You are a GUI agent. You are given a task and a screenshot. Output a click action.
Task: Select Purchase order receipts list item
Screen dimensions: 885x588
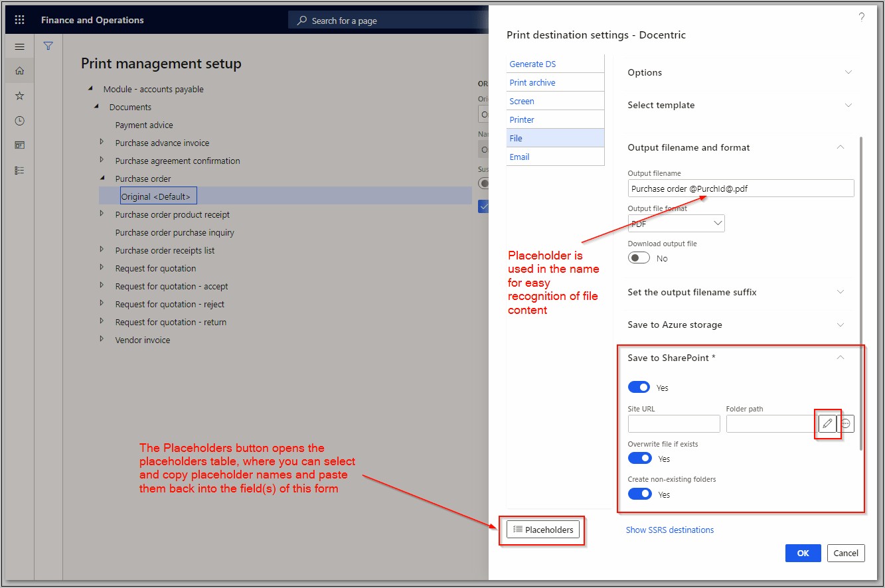click(x=165, y=250)
